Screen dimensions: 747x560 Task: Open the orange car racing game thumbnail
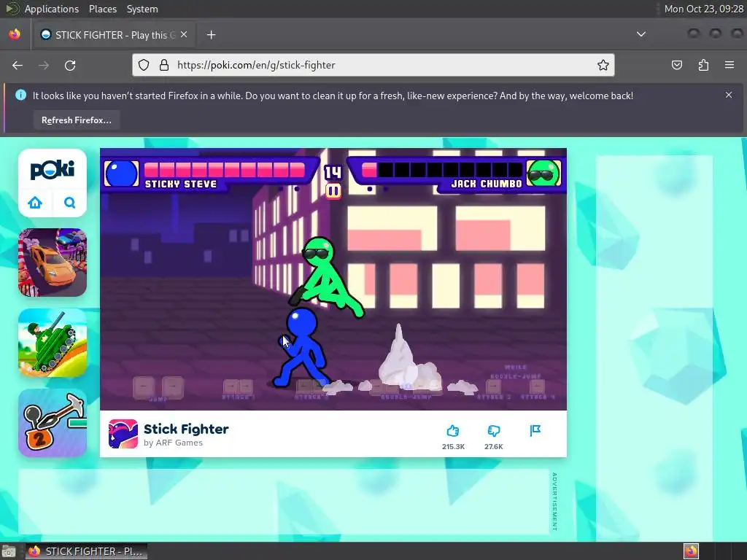[53, 262]
